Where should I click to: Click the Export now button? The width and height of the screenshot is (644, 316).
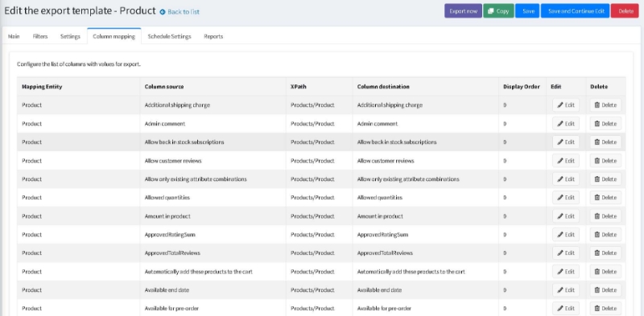click(463, 11)
